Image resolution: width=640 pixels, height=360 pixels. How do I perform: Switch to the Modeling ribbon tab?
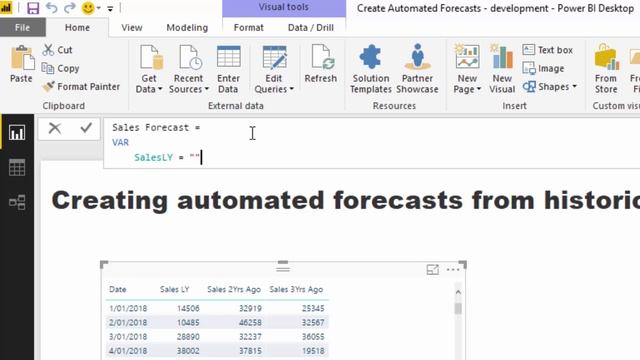tap(187, 28)
